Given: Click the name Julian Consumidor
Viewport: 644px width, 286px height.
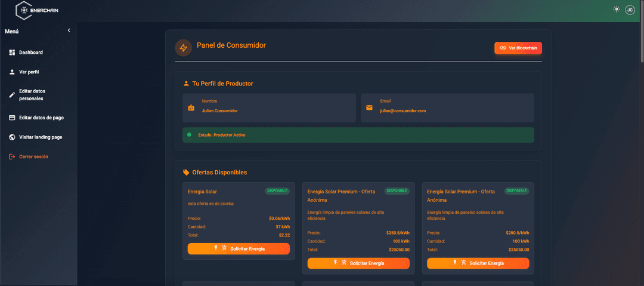Looking at the screenshot, I should 219,110.
